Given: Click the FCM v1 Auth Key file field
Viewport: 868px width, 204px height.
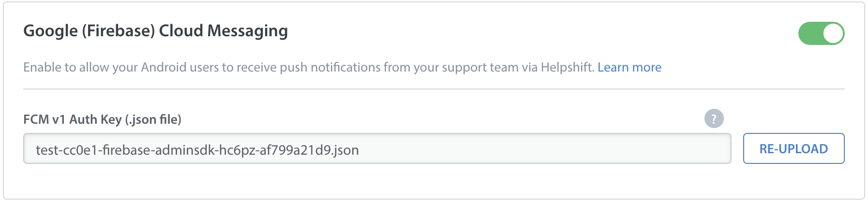Looking at the screenshot, I should 377,149.
